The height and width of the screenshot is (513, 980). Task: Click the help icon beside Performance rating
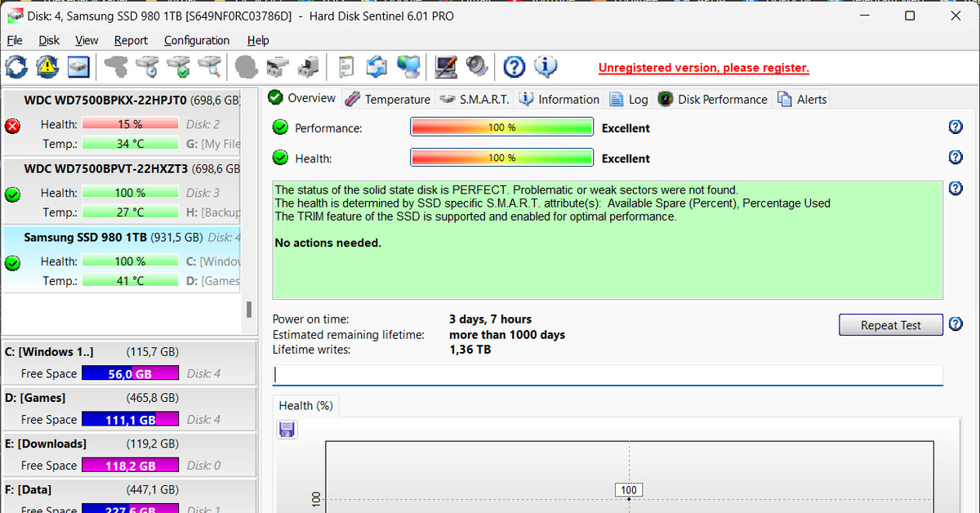tap(955, 127)
